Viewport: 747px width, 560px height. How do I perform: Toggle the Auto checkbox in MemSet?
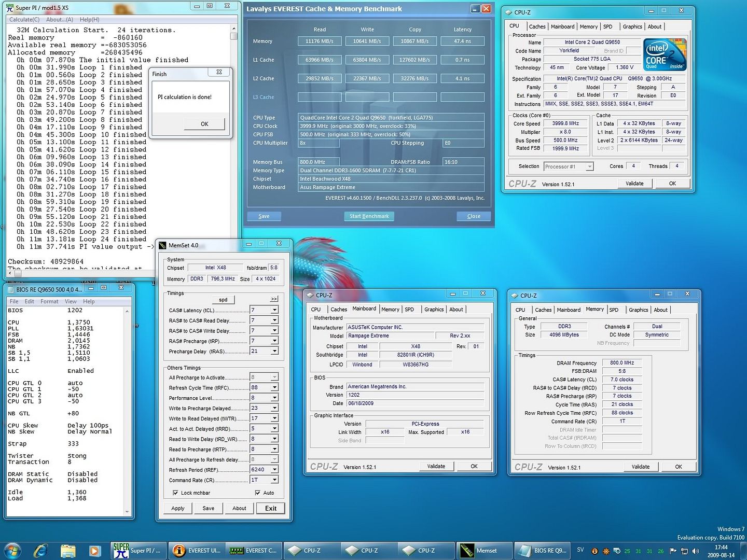tap(258, 493)
